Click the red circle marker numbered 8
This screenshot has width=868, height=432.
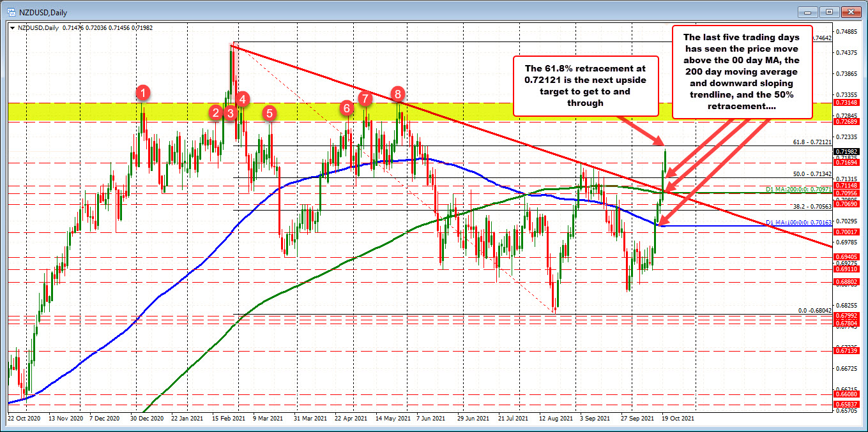[x=399, y=93]
